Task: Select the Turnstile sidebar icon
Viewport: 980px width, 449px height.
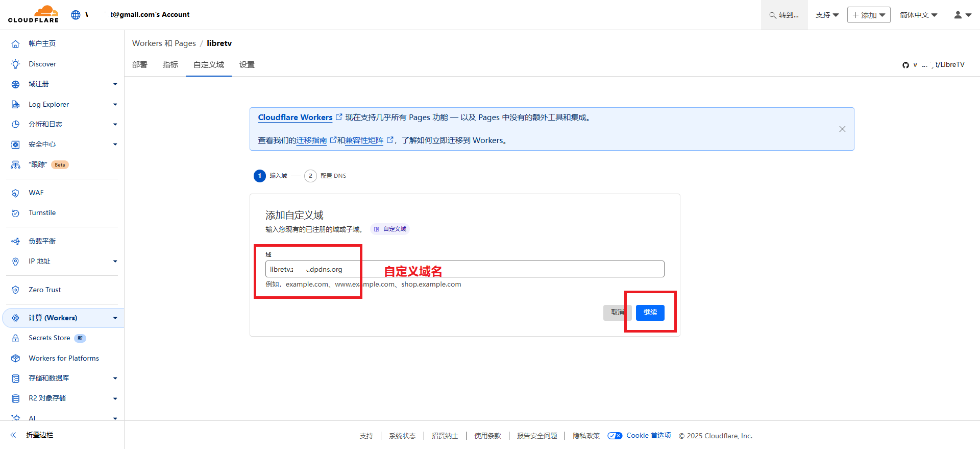Action: 16,213
